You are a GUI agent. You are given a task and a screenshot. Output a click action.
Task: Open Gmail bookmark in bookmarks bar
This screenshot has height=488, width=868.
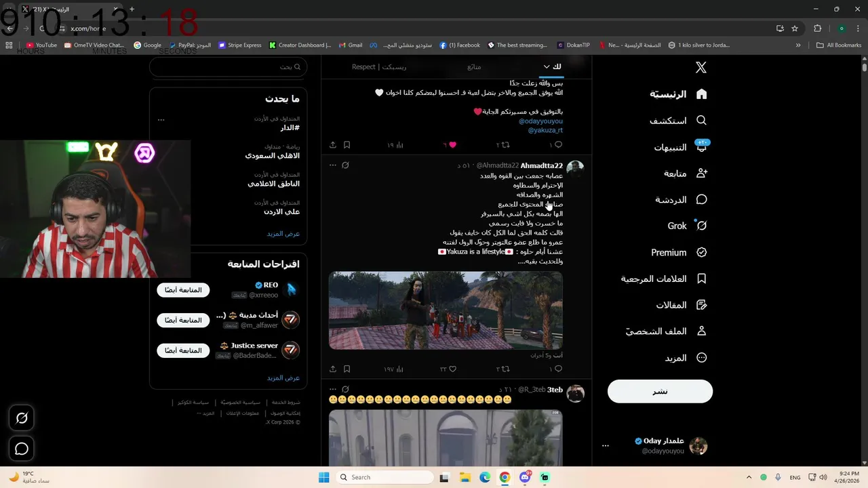pos(351,45)
